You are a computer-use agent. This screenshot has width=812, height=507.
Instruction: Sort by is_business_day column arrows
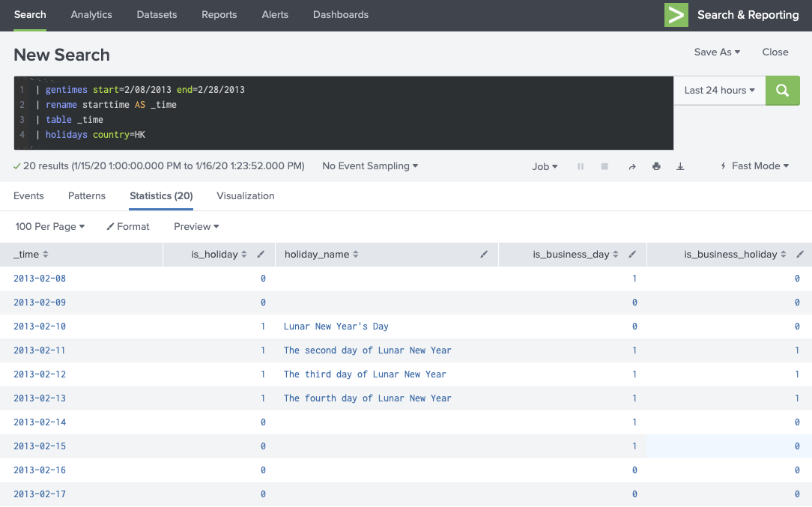(615, 255)
